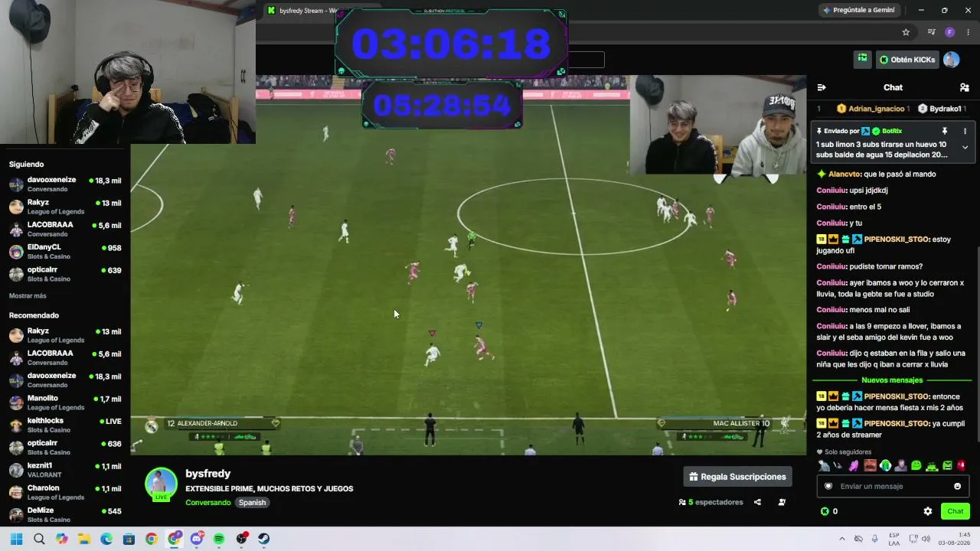Screen dimensions: 980x551
Task: Click Regala Suscripciones button
Action: tap(737, 477)
